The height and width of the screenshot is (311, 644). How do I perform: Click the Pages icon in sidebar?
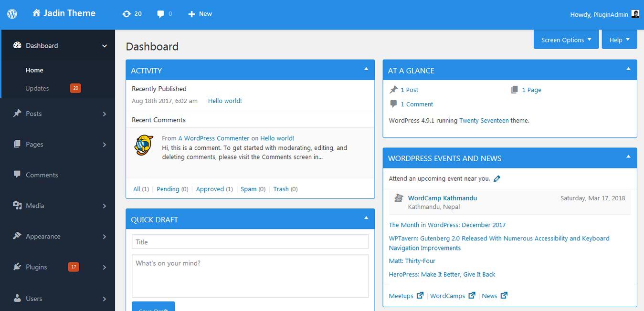point(17,144)
